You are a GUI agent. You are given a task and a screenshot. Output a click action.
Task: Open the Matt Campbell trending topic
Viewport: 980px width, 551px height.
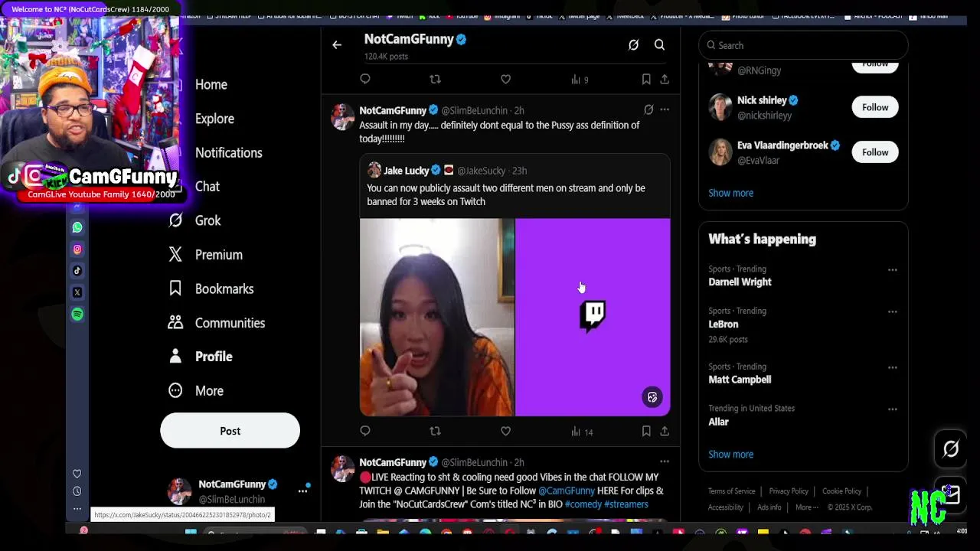pyautogui.click(x=740, y=380)
